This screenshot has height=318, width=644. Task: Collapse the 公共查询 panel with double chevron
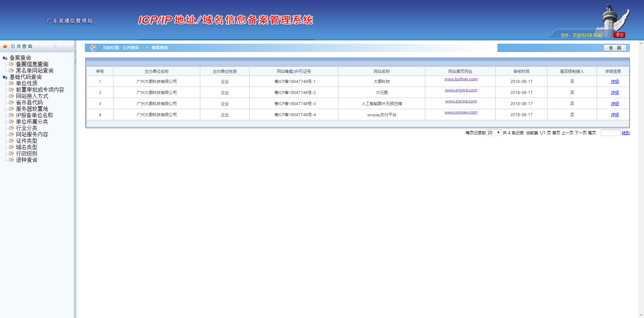[x=55, y=46]
